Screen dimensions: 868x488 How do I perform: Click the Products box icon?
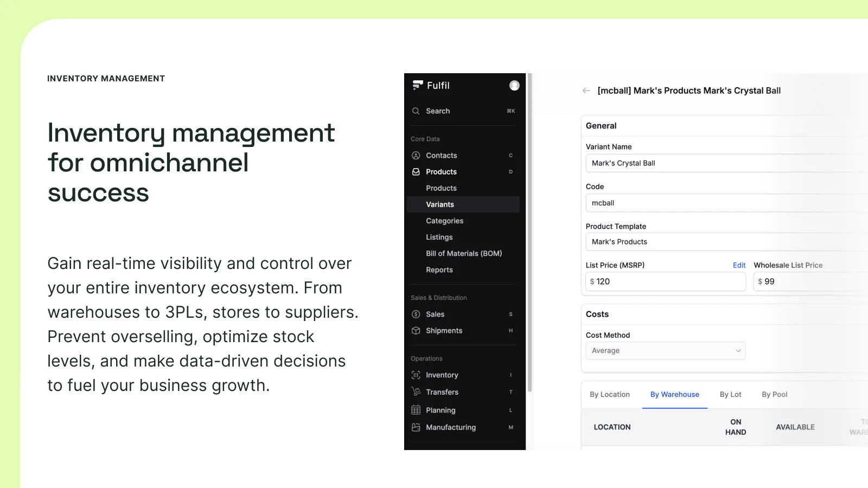click(416, 172)
